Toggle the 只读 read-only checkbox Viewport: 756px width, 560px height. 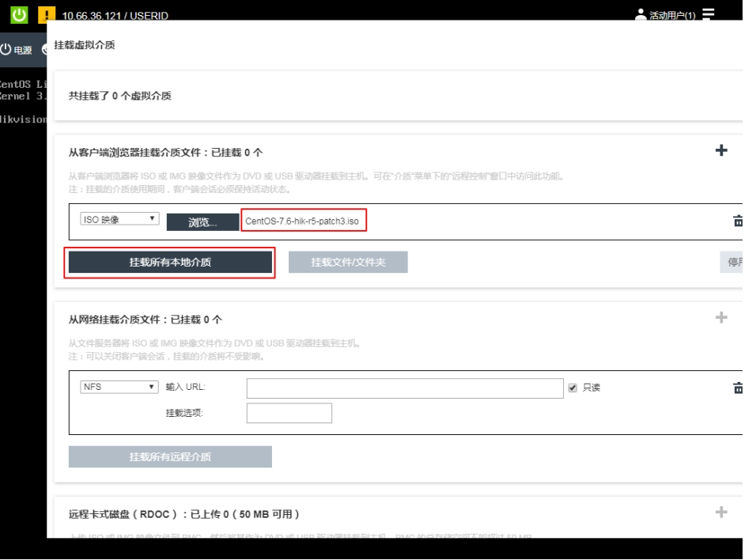pyautogui.click(x=573, y=388)
